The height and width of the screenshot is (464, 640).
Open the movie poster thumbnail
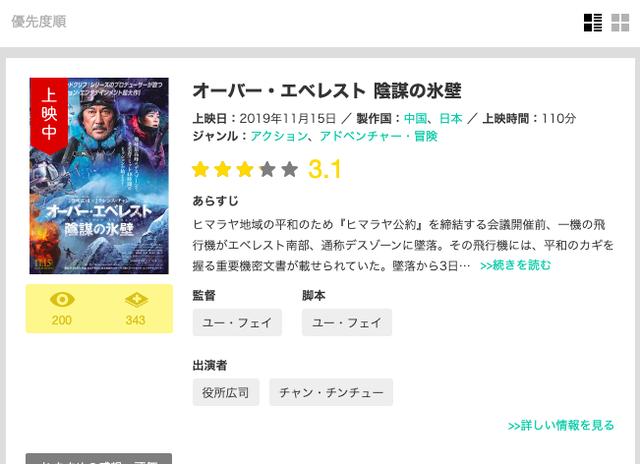(99, 175)
